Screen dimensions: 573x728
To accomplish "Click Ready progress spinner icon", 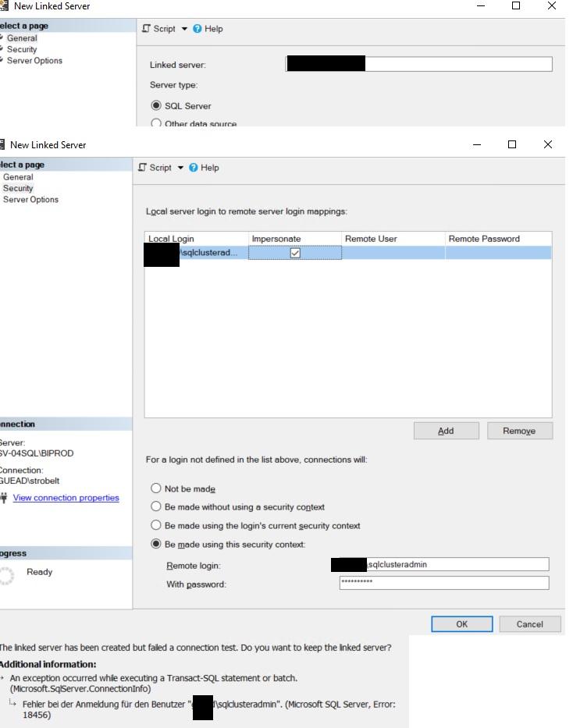I will tap(6, 576).
